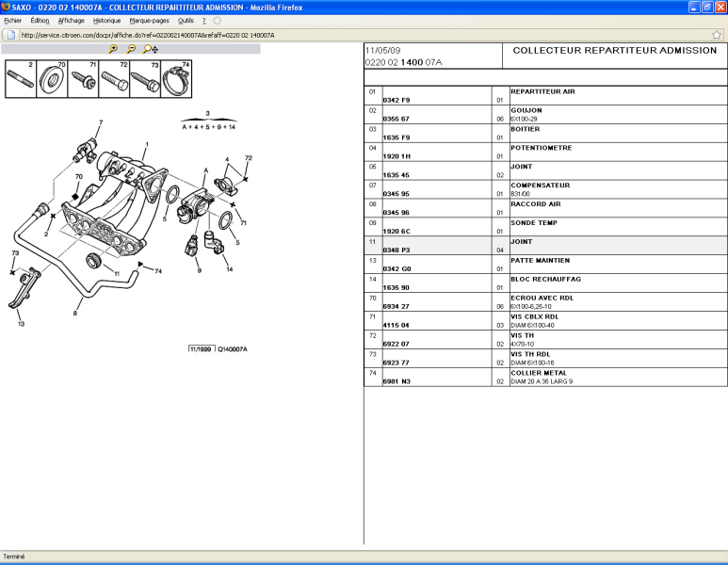728x565 pixels.
Task: Click part number 0356 67
Action: pyautogui.click(x=396, y=119)
